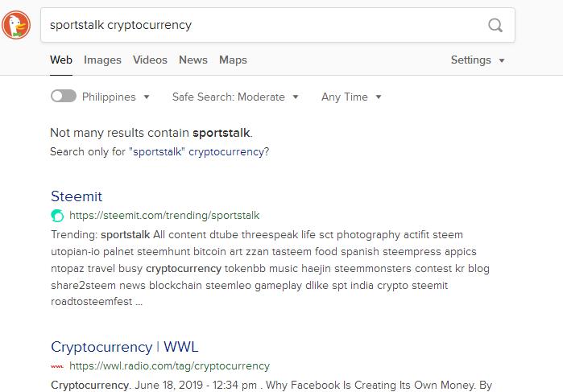Viewport: 563px width, 392px height.
Task: Click the steemit.com/trending/sportstalk URL
Action: click(164, 216)
